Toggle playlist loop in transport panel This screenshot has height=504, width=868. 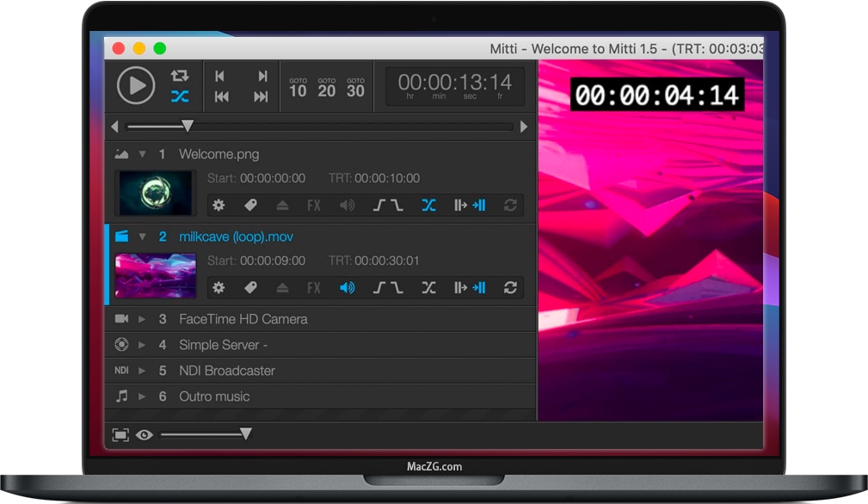tap(180, 76)
